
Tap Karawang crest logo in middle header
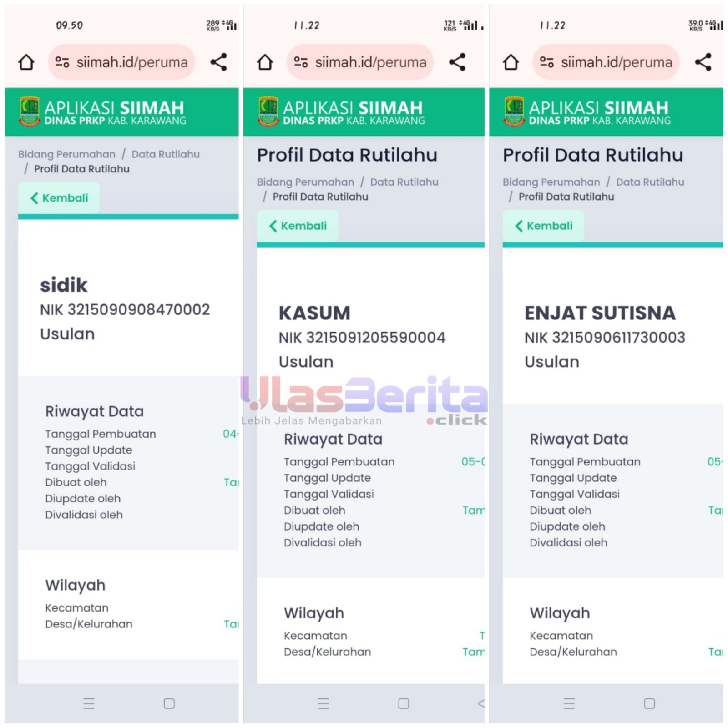point(268,111)
